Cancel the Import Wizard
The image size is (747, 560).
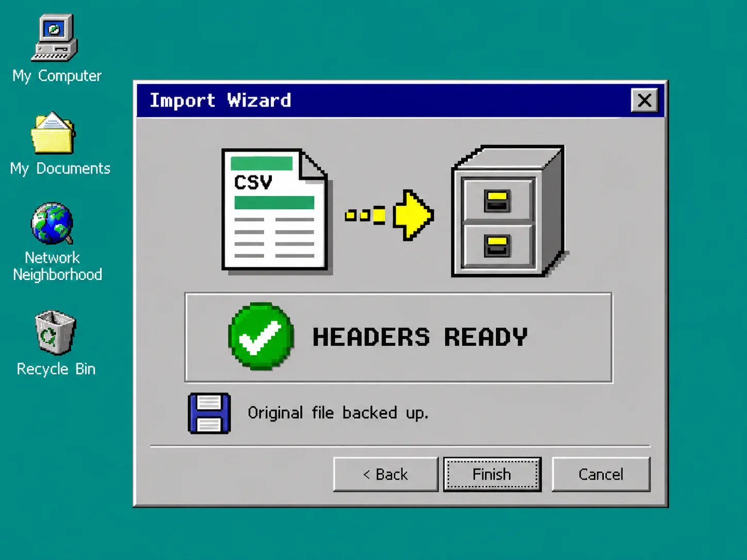(x=601, y=474)
